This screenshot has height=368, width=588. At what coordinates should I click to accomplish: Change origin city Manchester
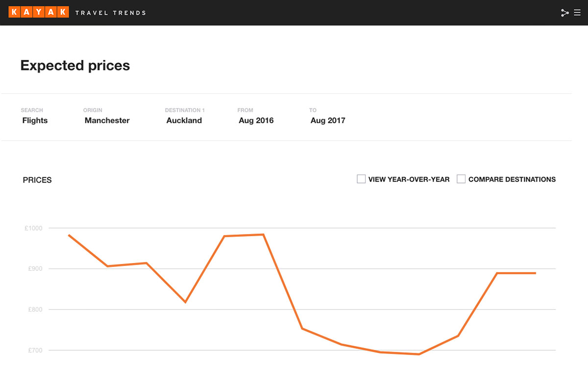click(x=107, y=120)
